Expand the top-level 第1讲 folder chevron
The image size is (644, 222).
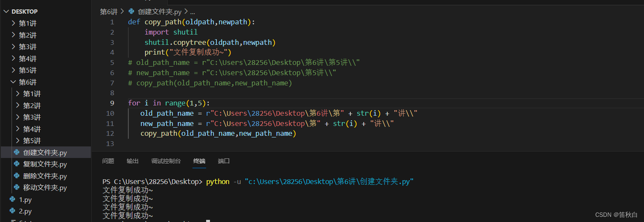[13, 23]
